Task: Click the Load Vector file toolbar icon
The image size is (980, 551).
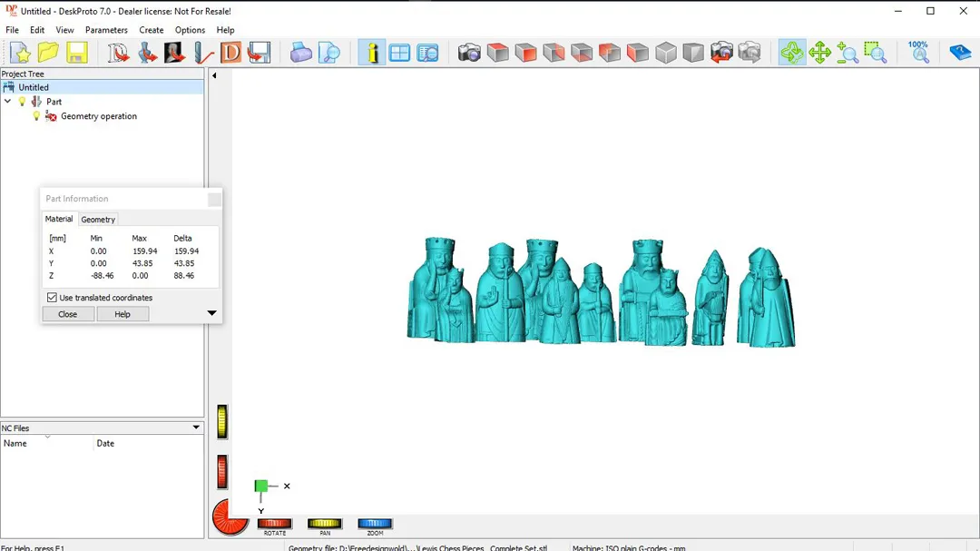Action: pyautogui.click(x=117, y=53)
